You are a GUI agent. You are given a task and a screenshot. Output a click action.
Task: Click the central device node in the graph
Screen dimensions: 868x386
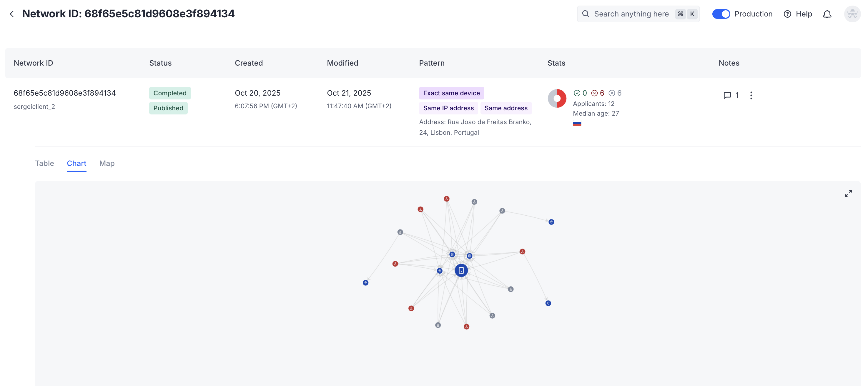[461, 270]
